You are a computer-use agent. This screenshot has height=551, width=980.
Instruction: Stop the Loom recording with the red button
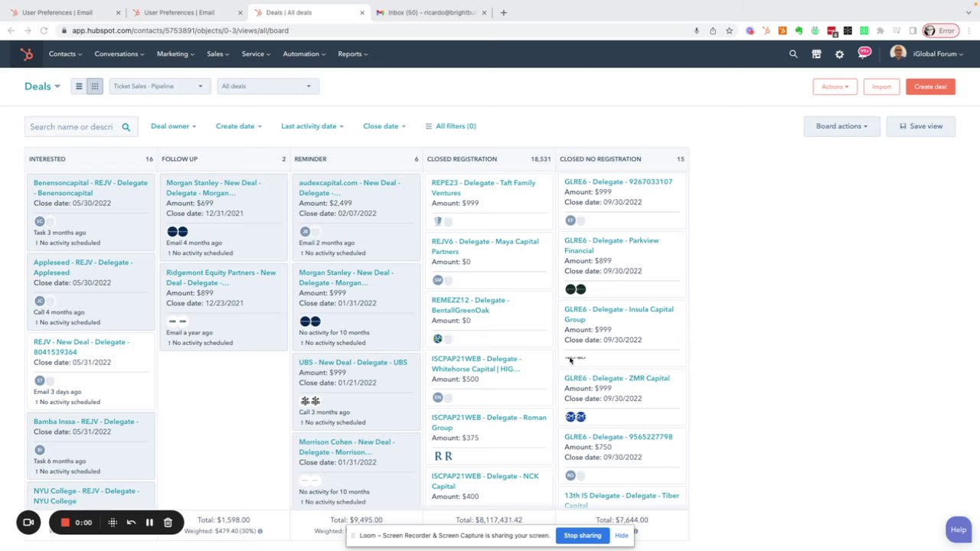coord(65,523)
